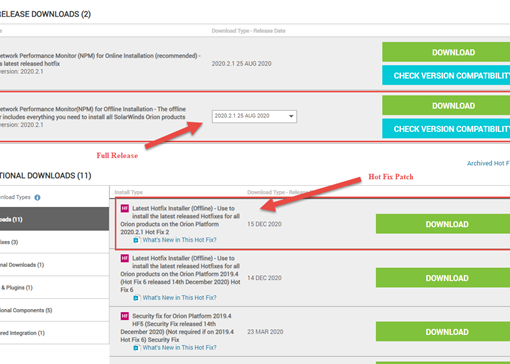Check version compatibility for online installer
510x364 pixels.
[446, 75]
